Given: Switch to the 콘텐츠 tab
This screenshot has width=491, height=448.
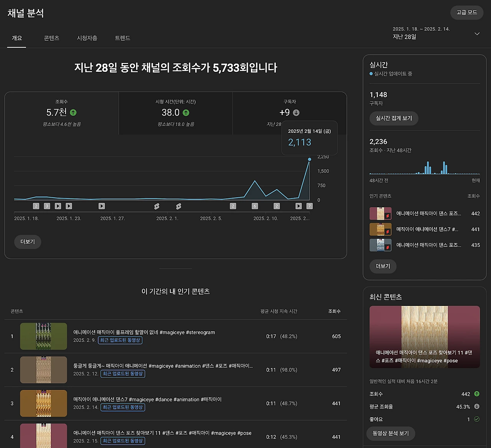Looking at the screenshot, I should tap(52, 38).
